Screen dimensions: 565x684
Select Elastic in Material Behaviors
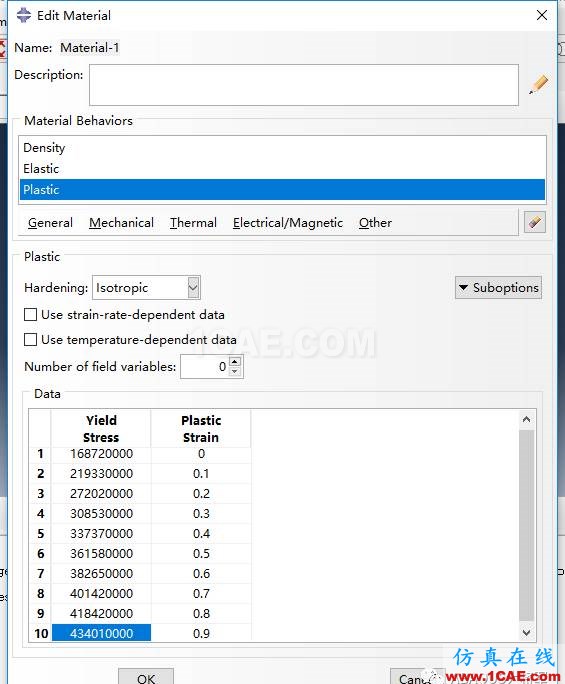coord(282,169)
